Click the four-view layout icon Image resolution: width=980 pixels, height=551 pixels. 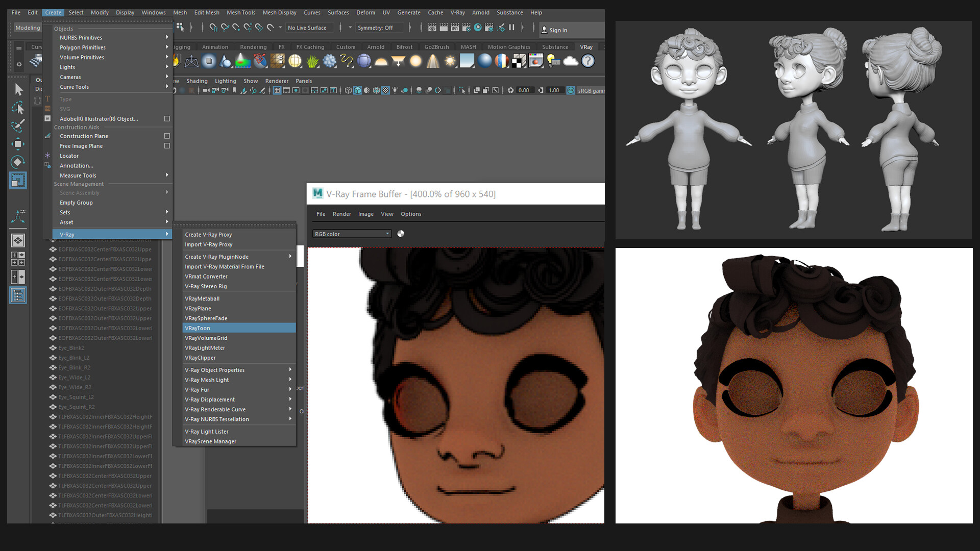point(18,259)
